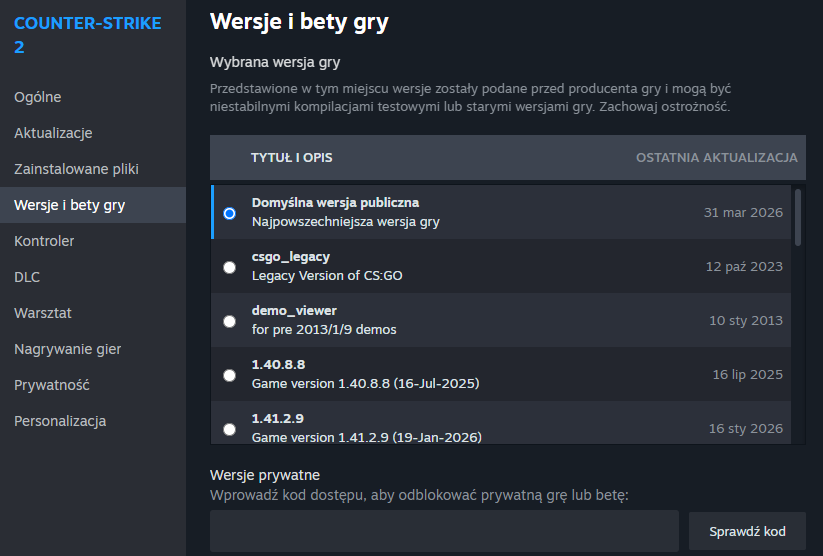
Task: Open Personalizacja section
Action: 60,421
